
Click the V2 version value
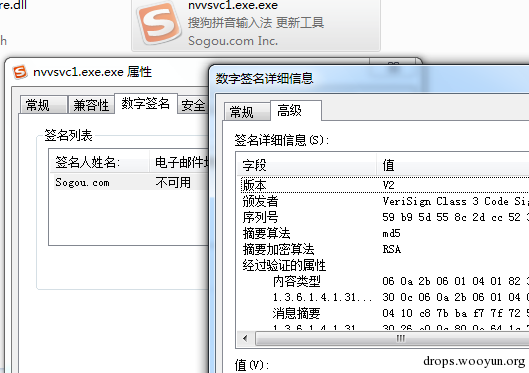point(388,185)
